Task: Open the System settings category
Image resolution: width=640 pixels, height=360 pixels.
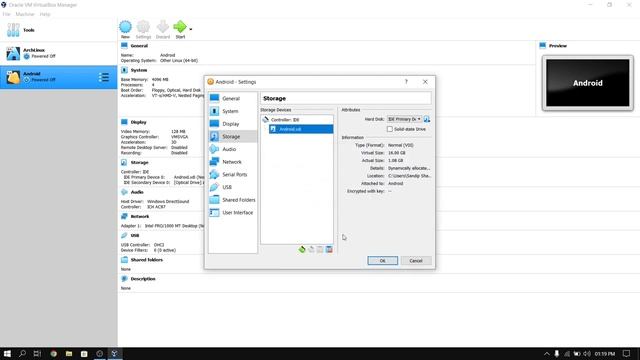Action: point(233,111)
